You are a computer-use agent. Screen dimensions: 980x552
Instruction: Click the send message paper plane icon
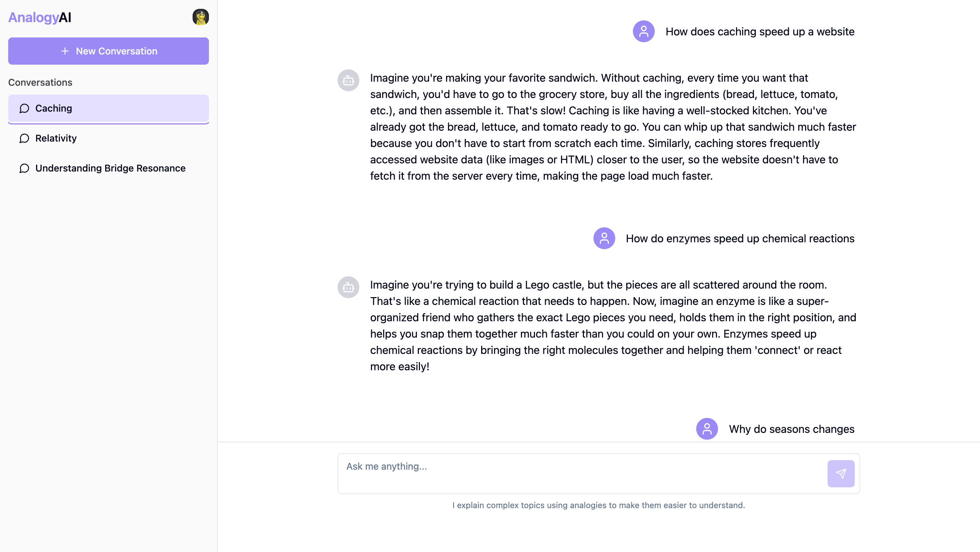(x=841, y=474)
